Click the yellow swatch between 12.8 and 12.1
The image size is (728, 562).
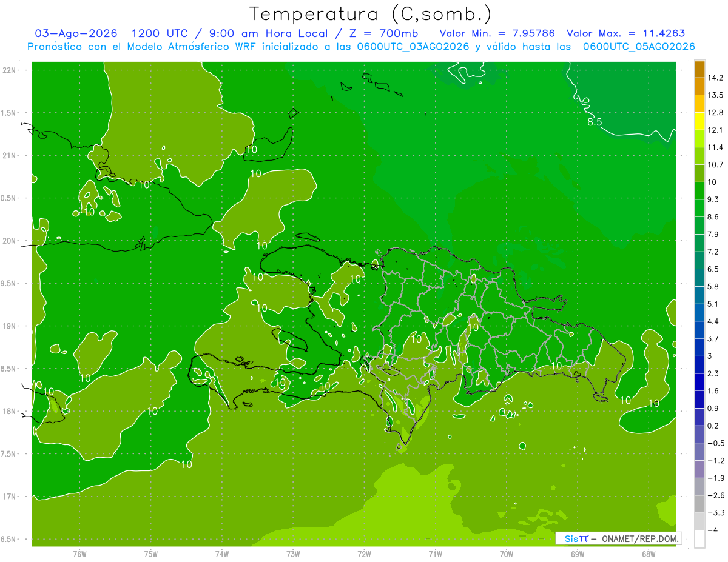[699, 121]
